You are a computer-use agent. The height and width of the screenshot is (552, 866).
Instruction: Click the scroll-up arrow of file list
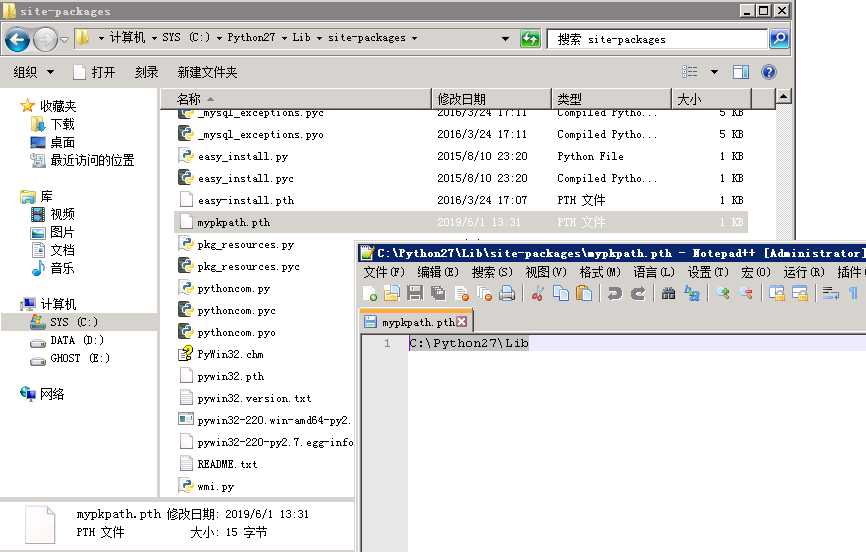pyautogui.click(x=783, y=96)
